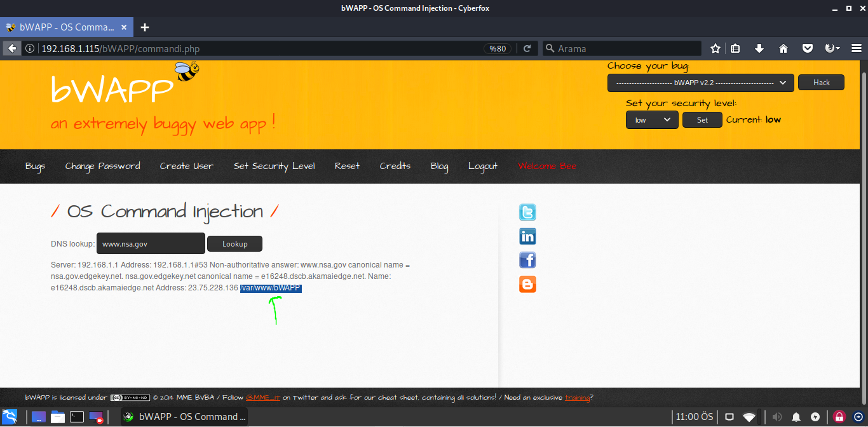Open the browser hamburger menu
The width and height of the screenshot is (868, 427).
click(x=856, y=48)
